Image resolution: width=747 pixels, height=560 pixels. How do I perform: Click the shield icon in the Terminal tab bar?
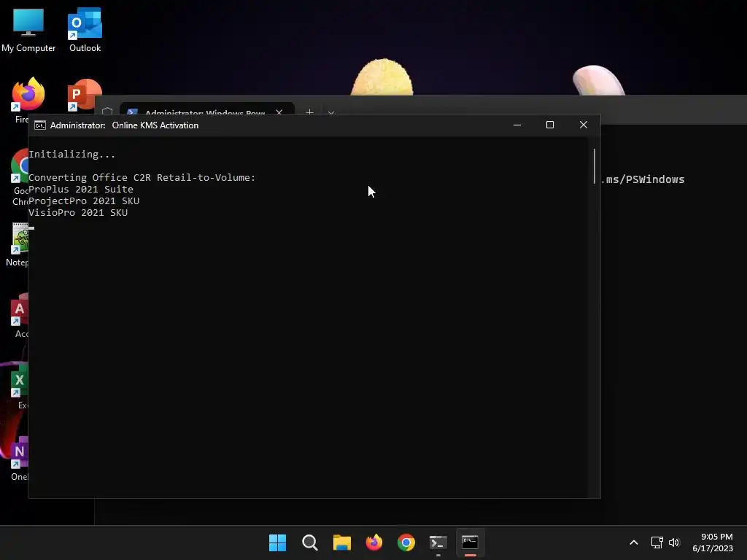(107, 112)
